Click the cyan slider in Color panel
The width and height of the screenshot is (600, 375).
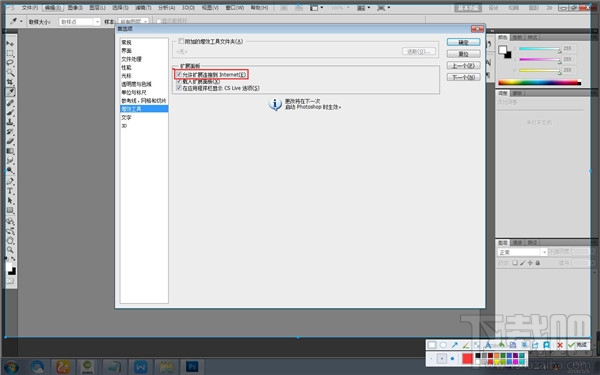tap(539, 49)
